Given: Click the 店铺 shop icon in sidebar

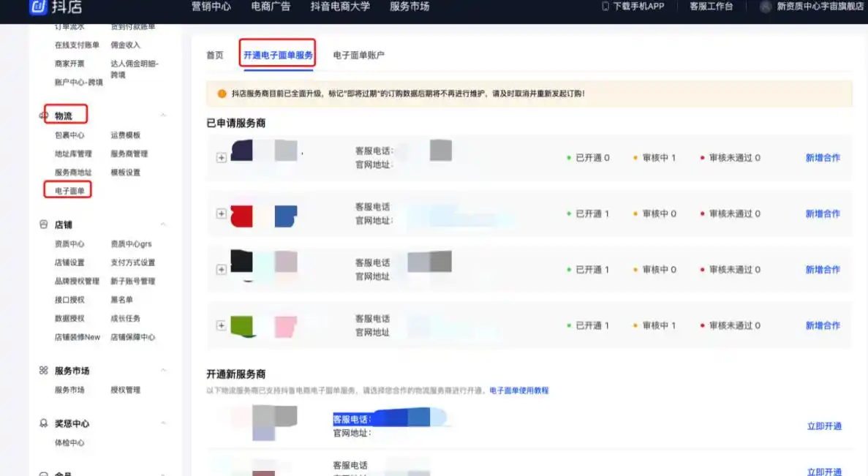Looking at the screenshot, I should tap(43, 224).
